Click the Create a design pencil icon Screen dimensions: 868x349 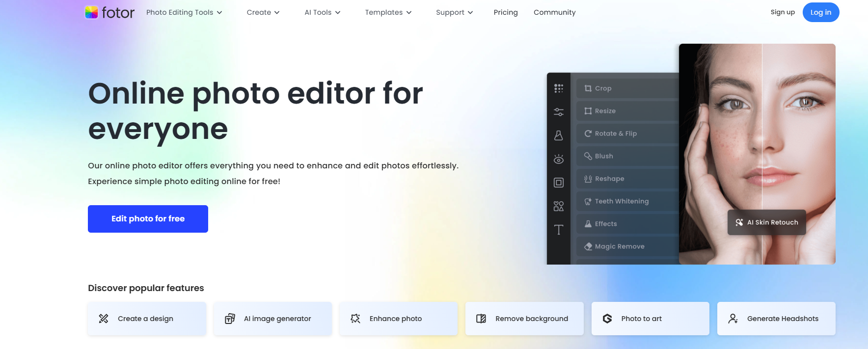(104, 319)
